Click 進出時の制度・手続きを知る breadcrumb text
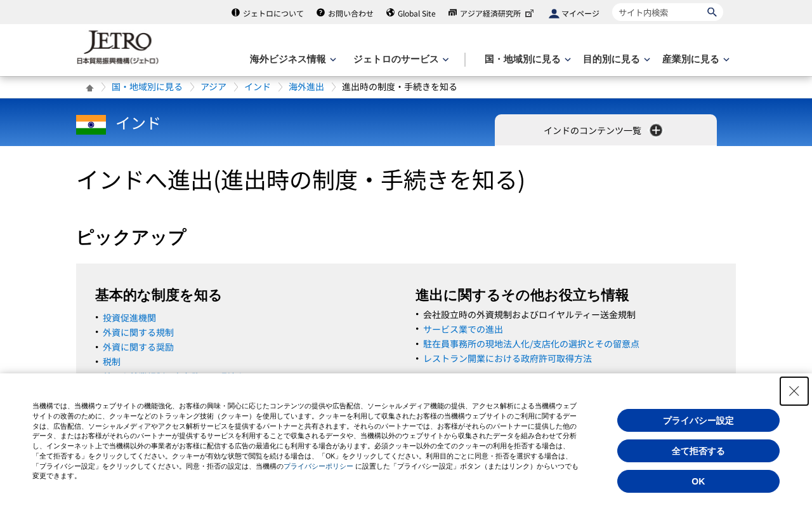The width and height of the screenshot is (812, 508). pos(400,87)
